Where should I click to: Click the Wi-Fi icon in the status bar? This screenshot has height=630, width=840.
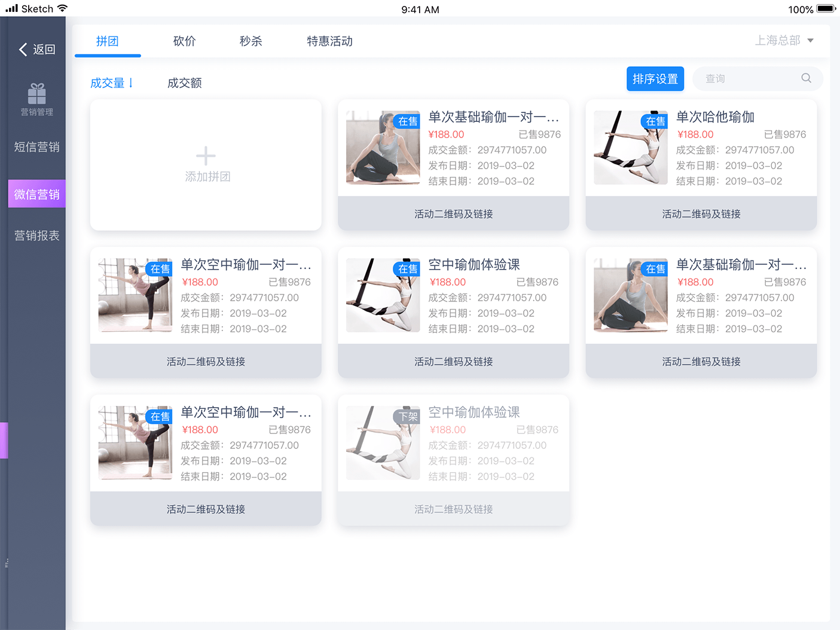[63, 8]
